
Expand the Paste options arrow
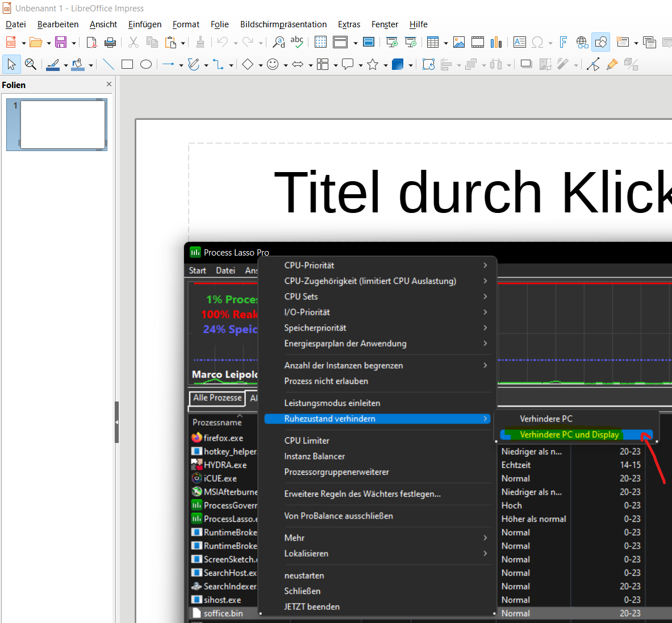coord(182,43)
